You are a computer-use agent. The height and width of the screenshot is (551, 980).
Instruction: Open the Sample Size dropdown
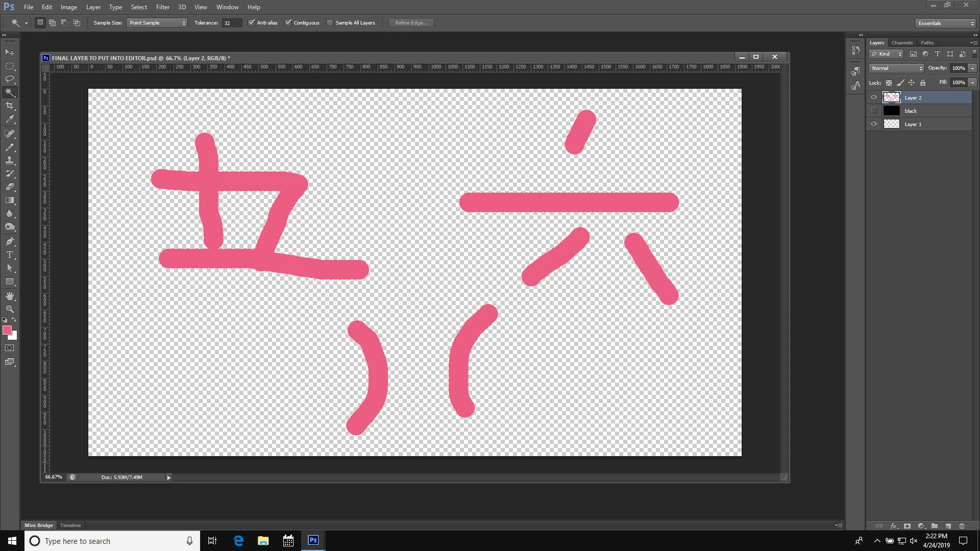click(x=157, y=22)
